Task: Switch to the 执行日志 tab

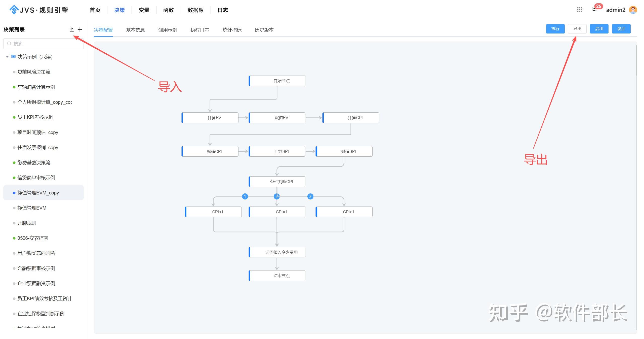Action: point(200,30)
